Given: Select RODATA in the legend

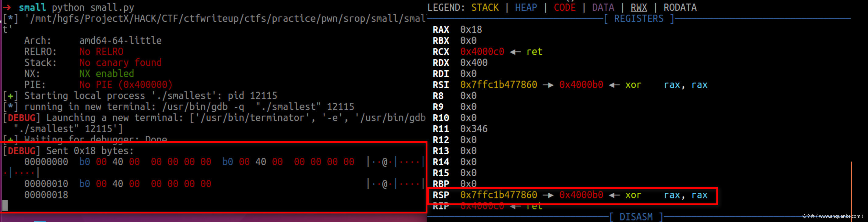Looking at the screenshot, I should (x=680, y=7).
